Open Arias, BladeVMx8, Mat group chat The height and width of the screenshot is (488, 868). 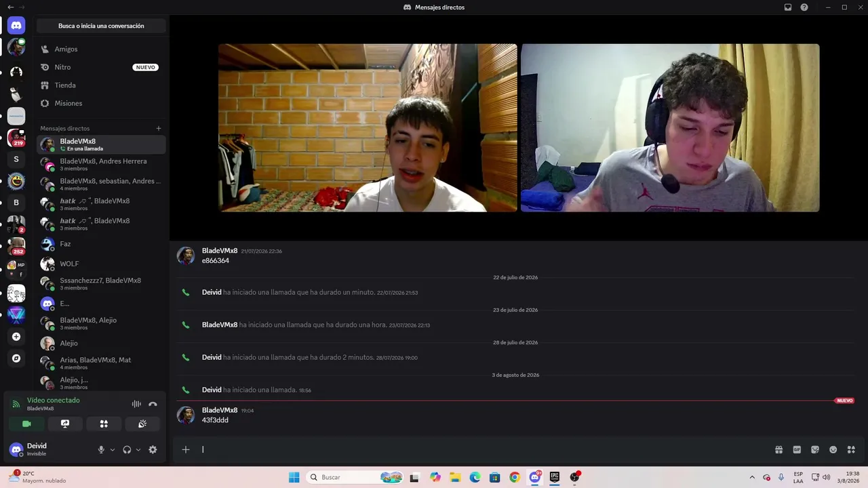pos(101,363)
